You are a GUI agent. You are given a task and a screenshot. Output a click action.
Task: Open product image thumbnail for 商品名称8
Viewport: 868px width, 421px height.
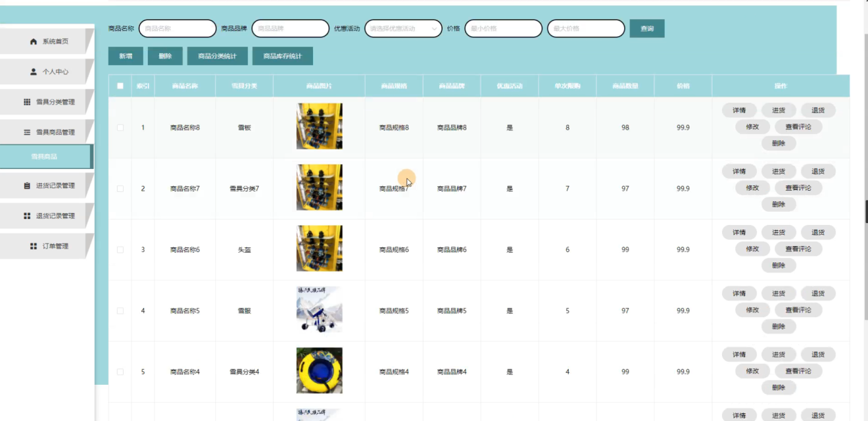pos(320,126)
